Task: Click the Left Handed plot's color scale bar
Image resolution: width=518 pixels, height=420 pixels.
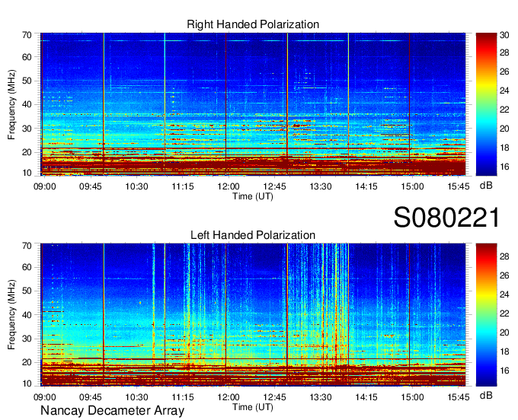Action: click(x=486, y=315)
